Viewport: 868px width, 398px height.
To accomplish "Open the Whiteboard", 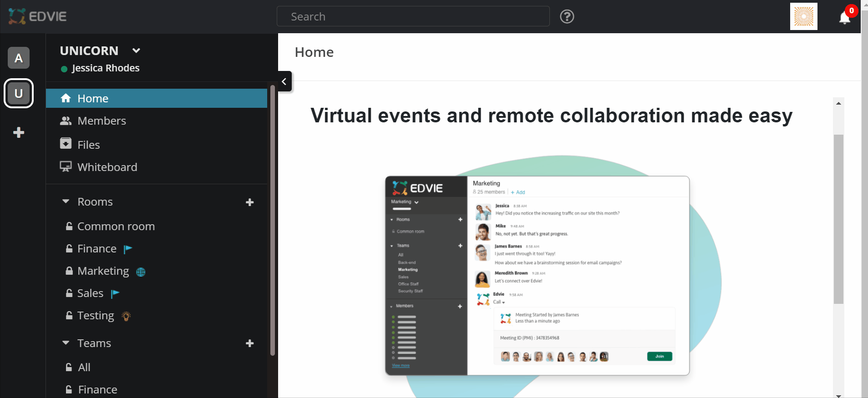I will pyautogui.click(x=107, y=167).
